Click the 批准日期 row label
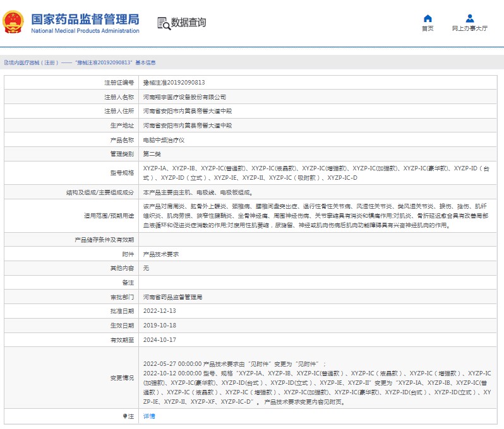Screen dimensions: 504x429 point(122,311)
